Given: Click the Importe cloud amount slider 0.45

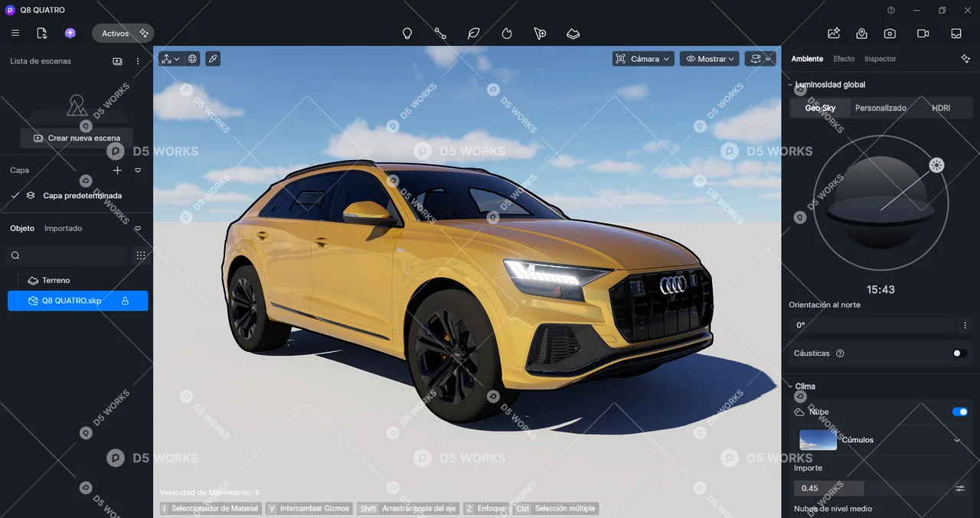Looking at the screenshot, I should [x=871, y=488].
